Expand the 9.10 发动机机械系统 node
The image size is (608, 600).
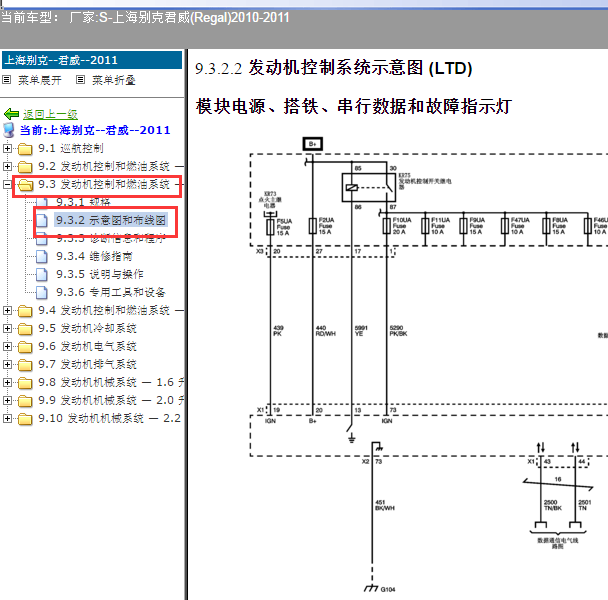(x=7, y=418)
